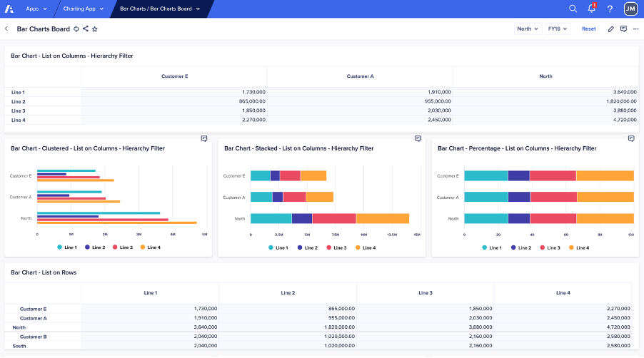644x358 pixels.
Task: Click the Anaplan logo icon
Action: pyautogui.click(x=9, y=9)
